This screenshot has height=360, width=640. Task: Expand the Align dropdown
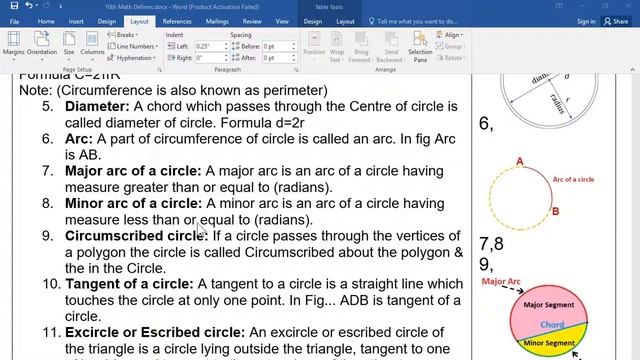point(449,35)
